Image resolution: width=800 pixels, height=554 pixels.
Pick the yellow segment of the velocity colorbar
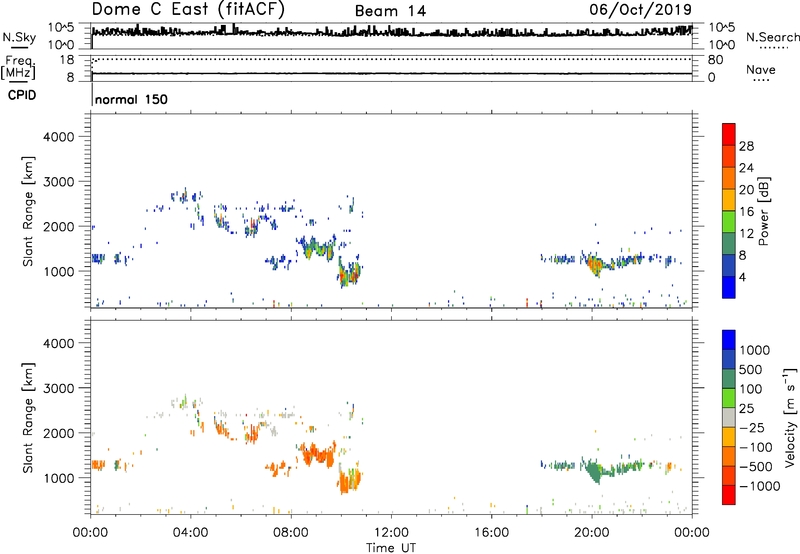point(729,437)
